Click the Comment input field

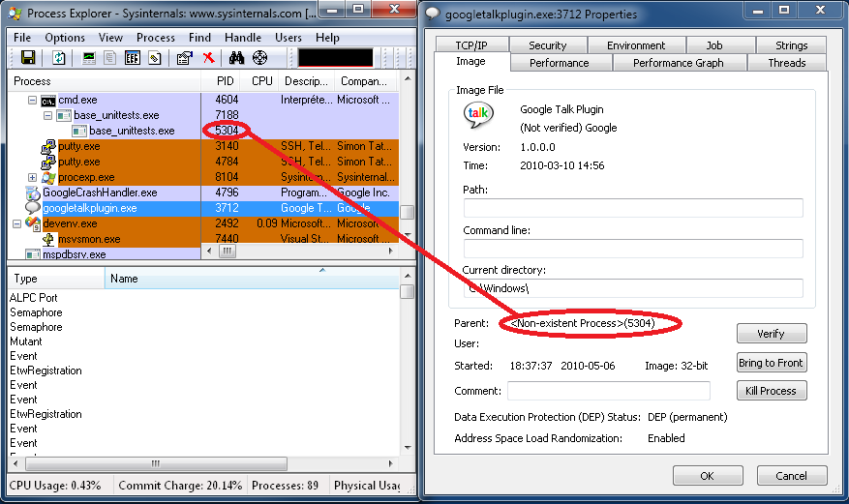click(x=609, y=391)
